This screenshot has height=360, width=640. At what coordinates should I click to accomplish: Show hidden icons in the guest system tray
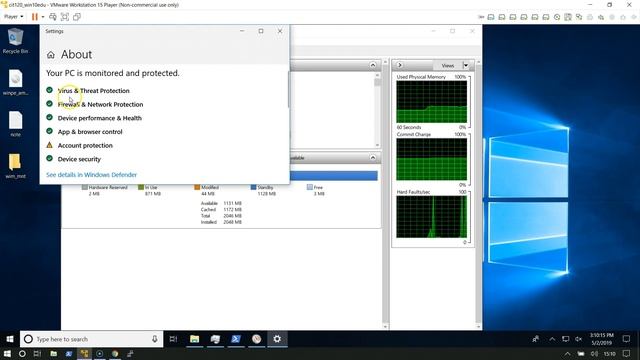(552, 339)
